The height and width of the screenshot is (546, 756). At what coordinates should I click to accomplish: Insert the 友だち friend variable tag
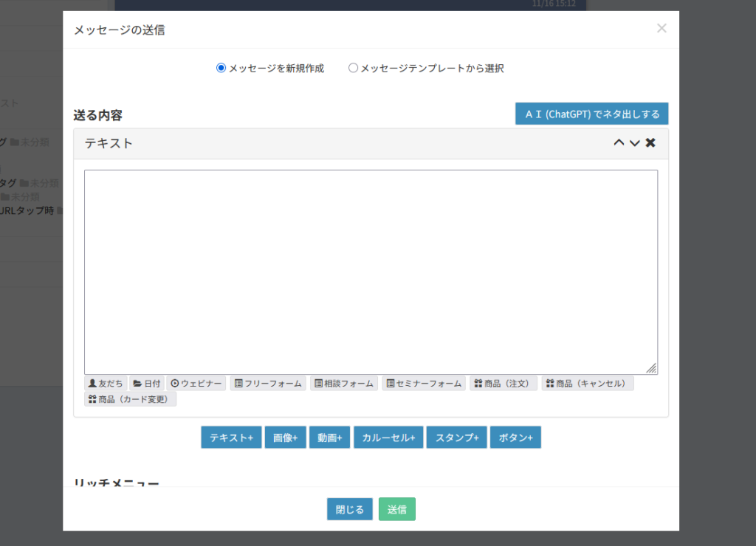pos(105,384)
